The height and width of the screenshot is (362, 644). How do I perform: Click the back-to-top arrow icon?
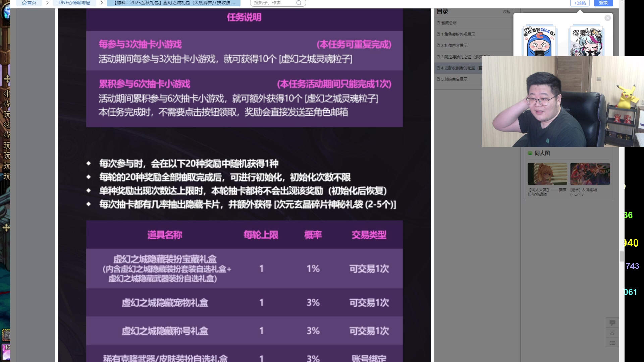(612, 333)
